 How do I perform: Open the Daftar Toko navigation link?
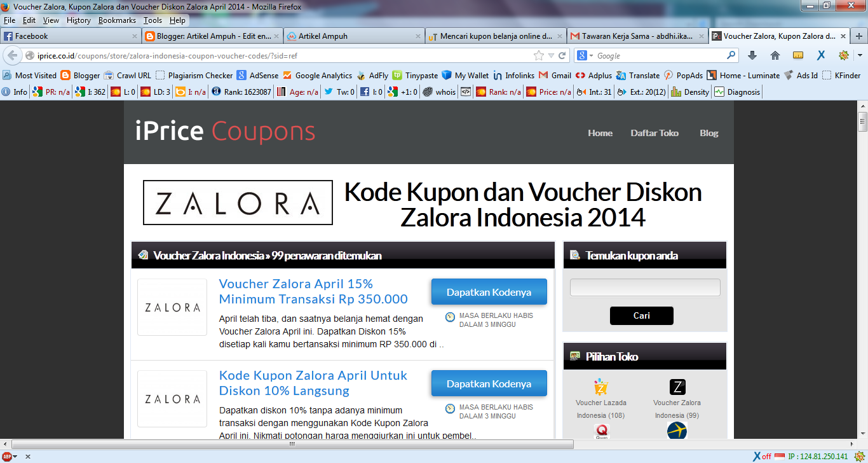point(654,133)
